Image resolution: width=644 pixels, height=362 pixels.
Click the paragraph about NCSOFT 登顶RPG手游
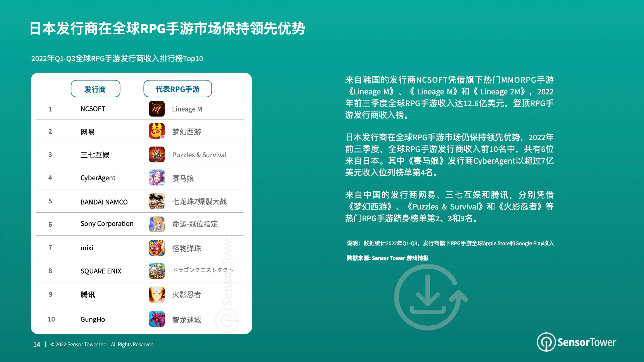coord(449,97)
